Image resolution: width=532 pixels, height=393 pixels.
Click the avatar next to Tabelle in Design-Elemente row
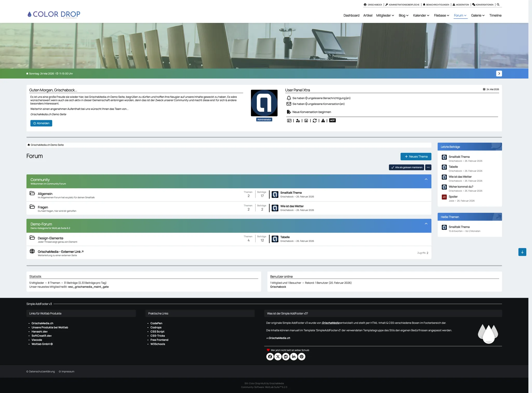coord(275,239)
